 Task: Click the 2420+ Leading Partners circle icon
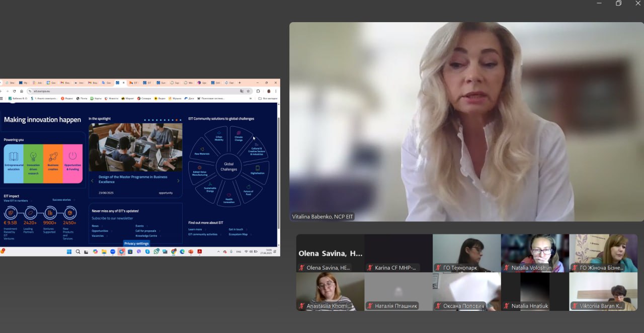coord(30,213)
